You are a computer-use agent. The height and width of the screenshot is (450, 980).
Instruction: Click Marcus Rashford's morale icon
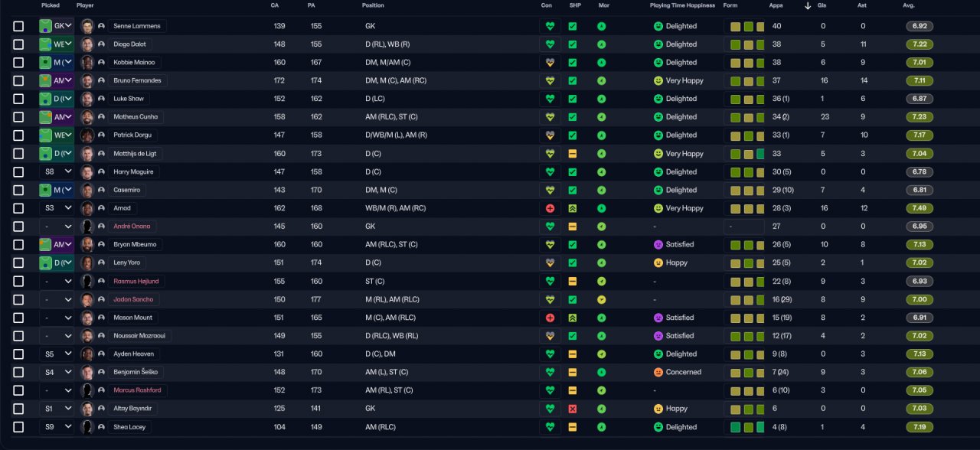(x=601, y=390)
